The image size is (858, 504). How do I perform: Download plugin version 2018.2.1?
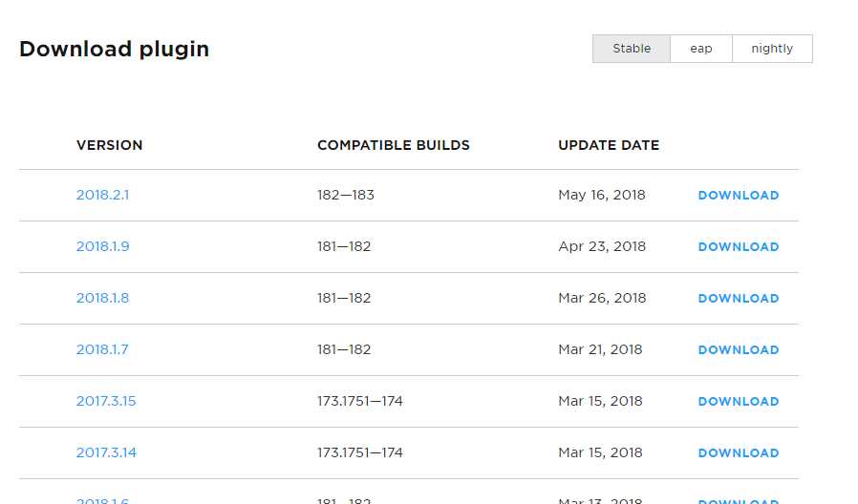(739, 195)
